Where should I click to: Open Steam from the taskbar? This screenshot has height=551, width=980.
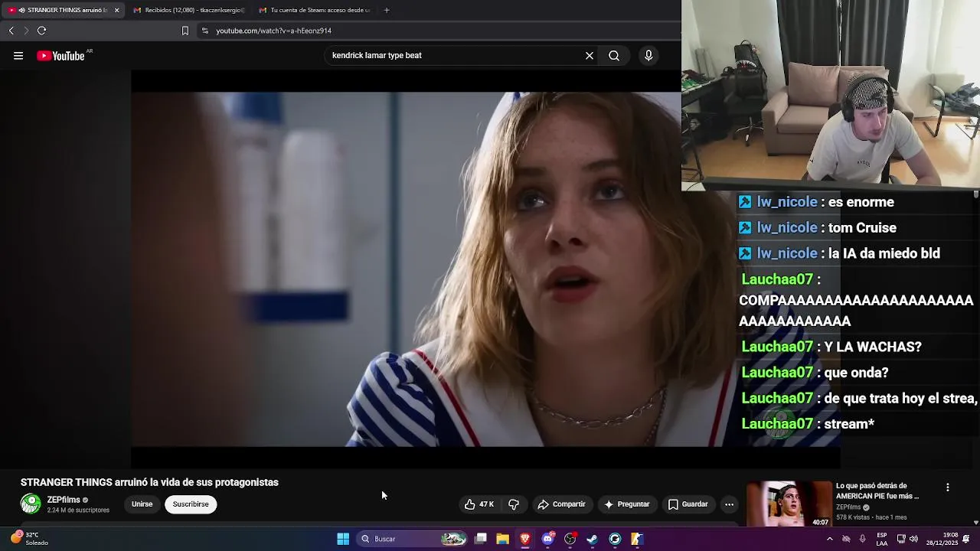pos(592,539)
